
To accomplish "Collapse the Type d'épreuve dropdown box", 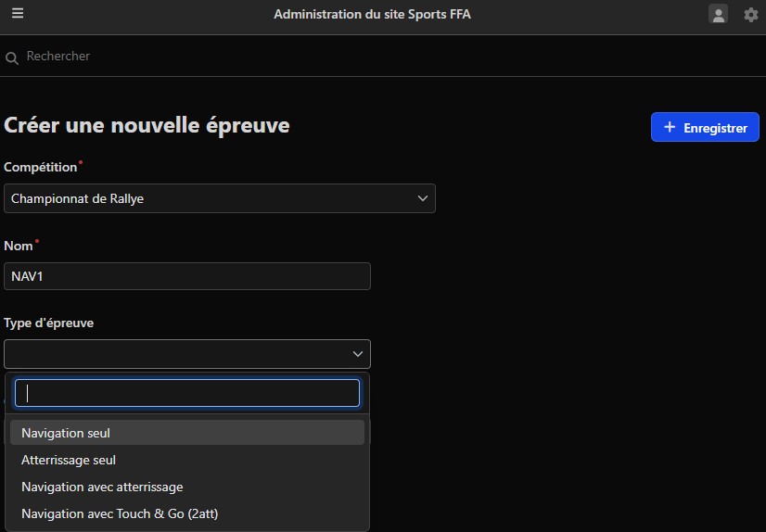I will 185,354.
